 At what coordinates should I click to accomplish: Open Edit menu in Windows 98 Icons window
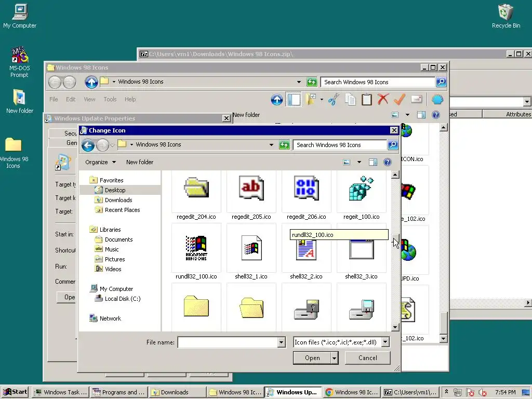point(71,99)
